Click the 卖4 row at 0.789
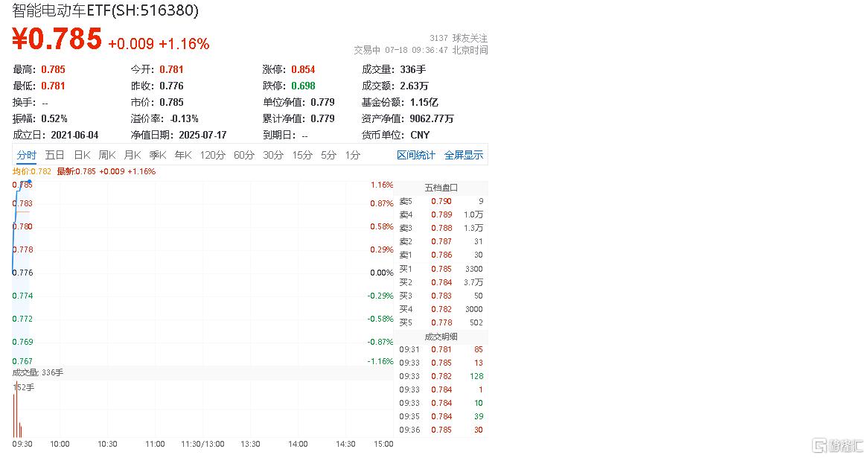The width and height of the screenshot is (868, 458). pyautogui.click(x=441, y=215)
